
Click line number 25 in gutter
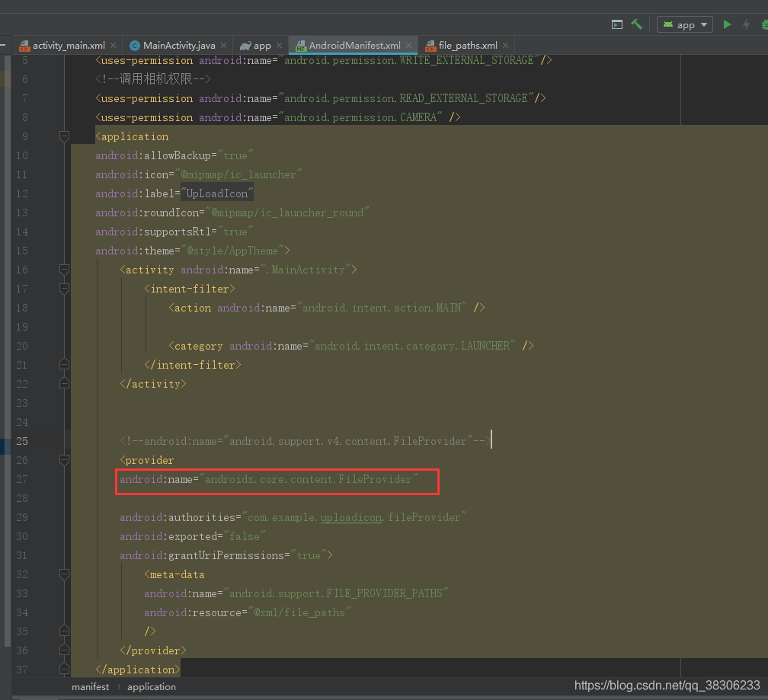22,441
